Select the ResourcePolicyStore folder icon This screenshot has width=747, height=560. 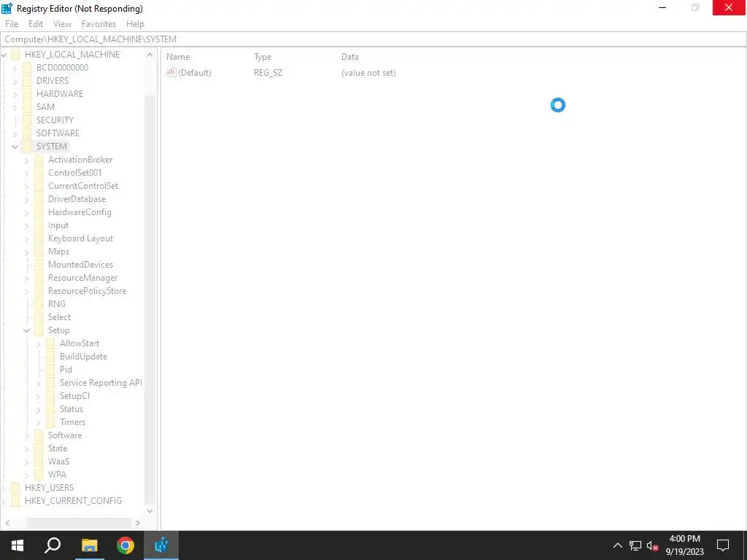tap(39, 290)
